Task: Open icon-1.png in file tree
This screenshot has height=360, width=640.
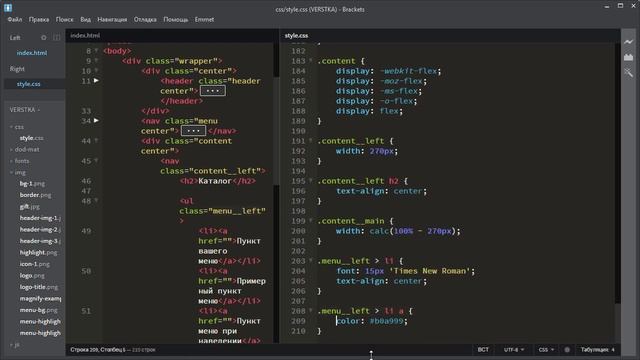Action: click(35, 264)
